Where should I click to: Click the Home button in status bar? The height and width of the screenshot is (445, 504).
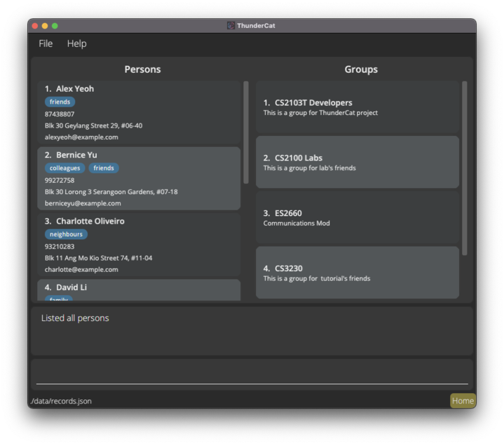click(463, 401)
